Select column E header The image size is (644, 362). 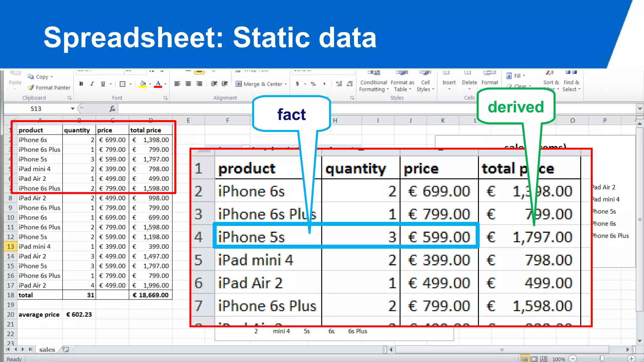coord(188,120)
